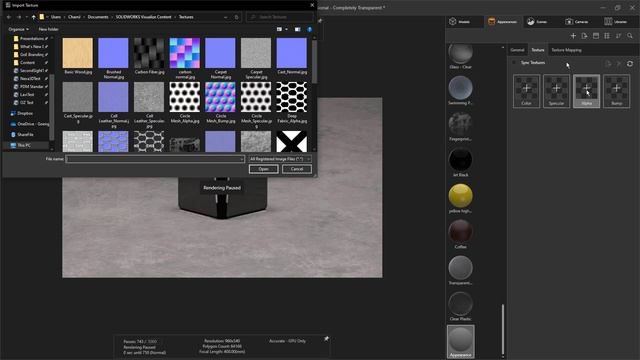640x360 pixels.
Task: Click the Search Textures field
Action: pyautogui.click(x=280, y=17)
